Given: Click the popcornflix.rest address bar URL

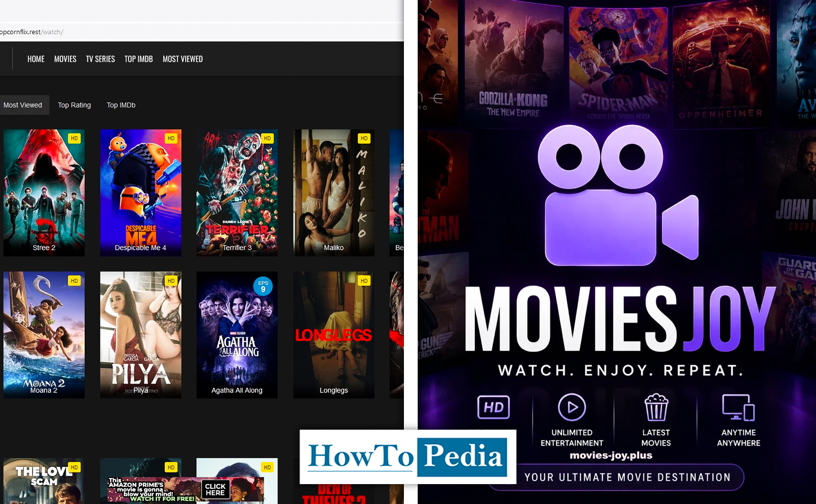Looking at the screenshot, I should coord(32,32).
